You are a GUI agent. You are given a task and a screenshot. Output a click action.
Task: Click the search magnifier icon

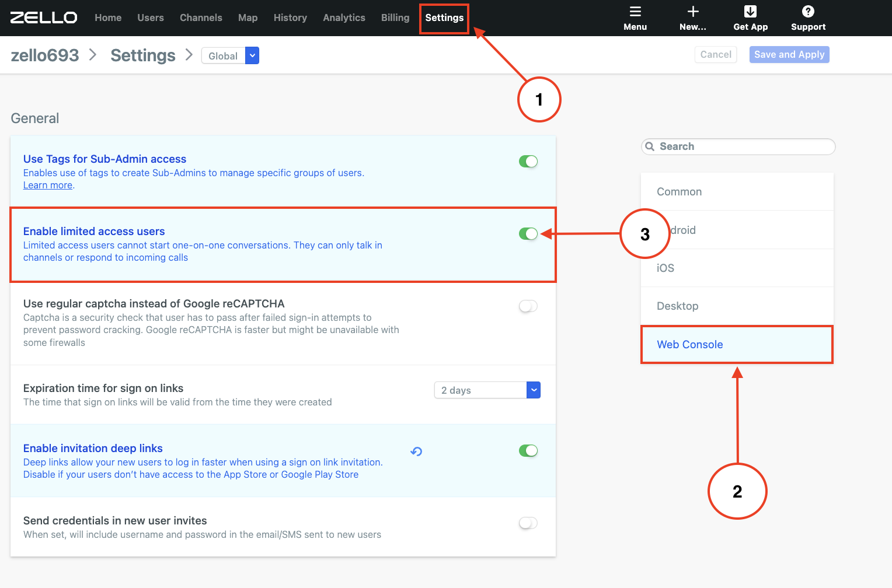(650, 146)
